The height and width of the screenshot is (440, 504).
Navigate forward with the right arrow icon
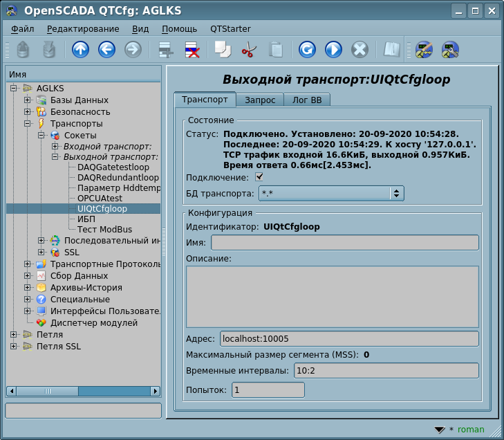click(133, 50)
